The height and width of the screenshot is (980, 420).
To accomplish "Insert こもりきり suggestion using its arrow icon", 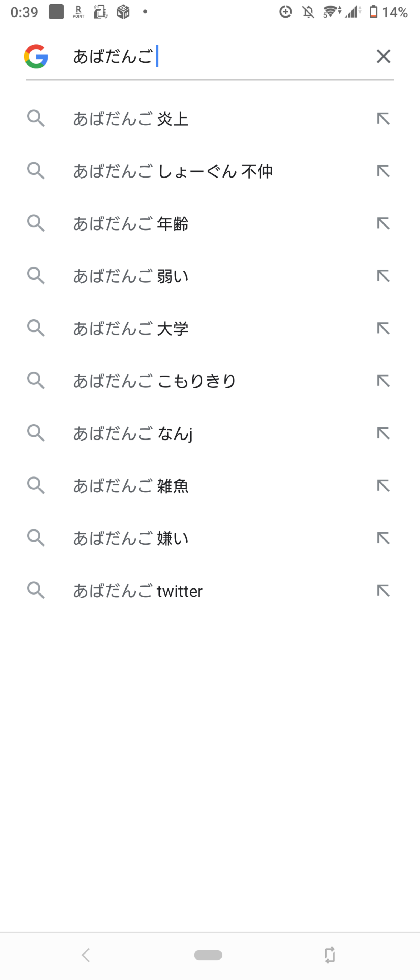I will coord(384,381).
